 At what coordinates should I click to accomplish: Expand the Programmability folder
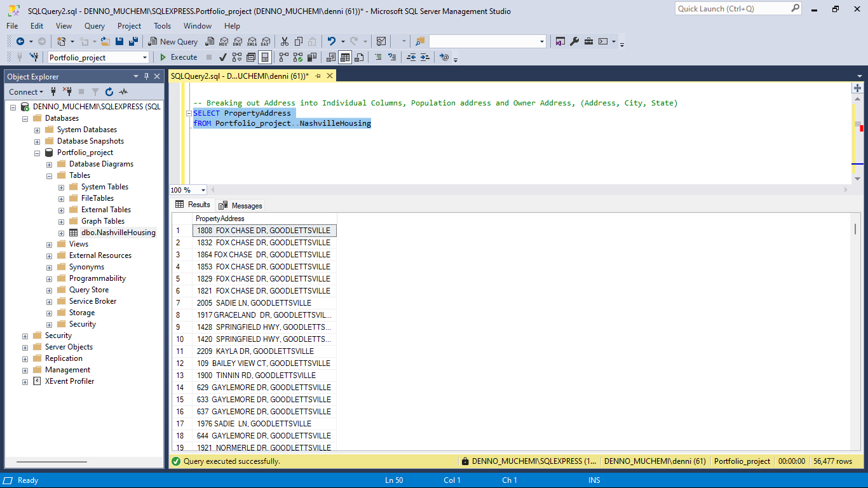coord(49,278)
